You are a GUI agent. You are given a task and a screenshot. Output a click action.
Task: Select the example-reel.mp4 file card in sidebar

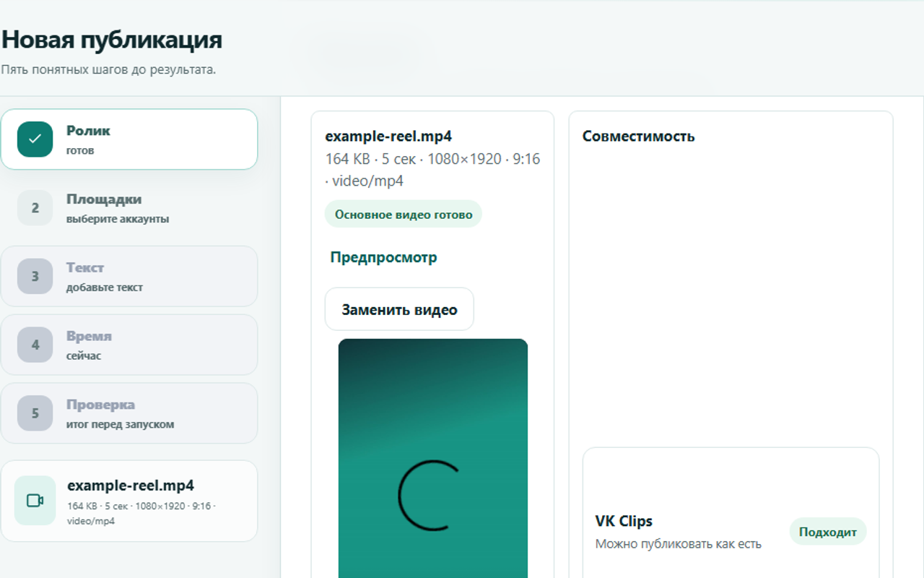click(x=129, y=501)
